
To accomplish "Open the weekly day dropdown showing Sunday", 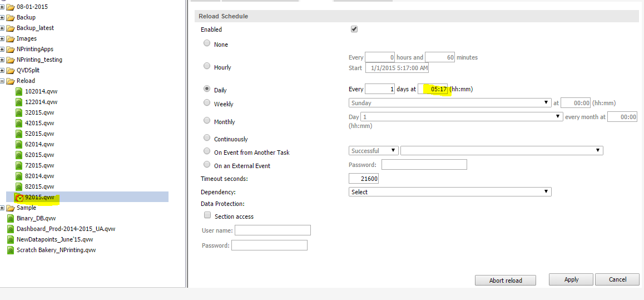I will [x=450, y=103].
